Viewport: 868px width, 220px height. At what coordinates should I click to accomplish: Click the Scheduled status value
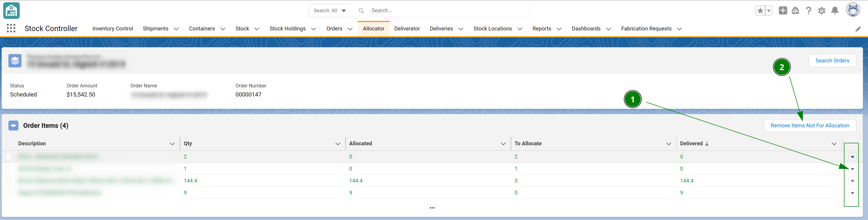click(23, 95)
